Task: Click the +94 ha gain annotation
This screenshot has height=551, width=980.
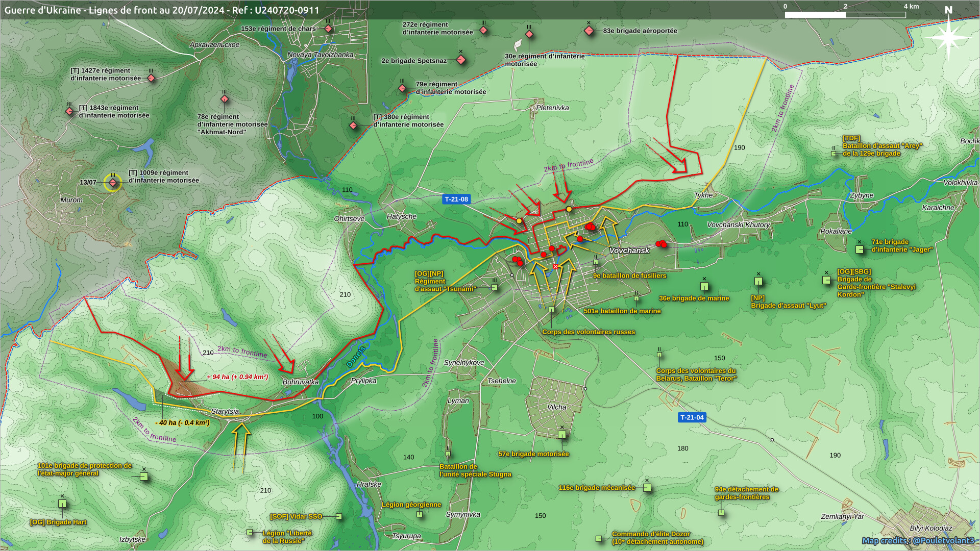Action: (x=237, y=377)
